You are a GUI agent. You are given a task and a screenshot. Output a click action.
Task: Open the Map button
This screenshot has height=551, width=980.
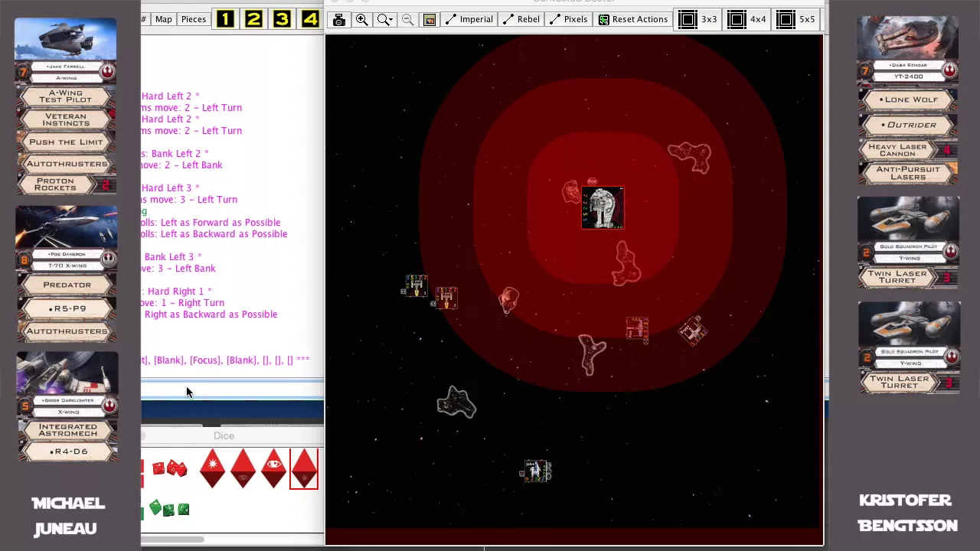(164, 19)
